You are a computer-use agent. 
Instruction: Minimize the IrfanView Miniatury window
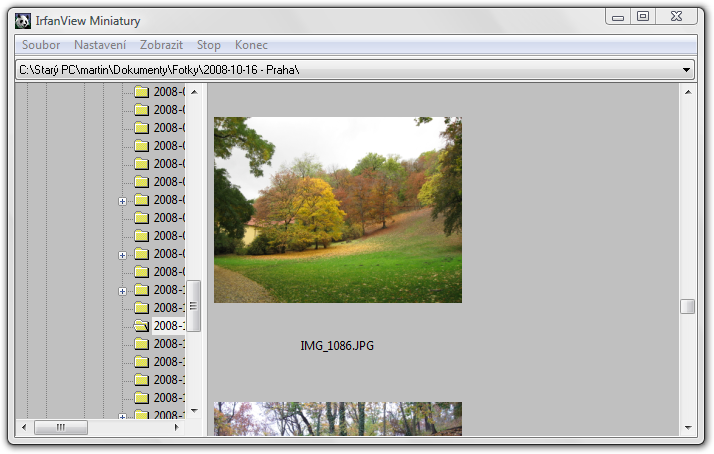point(618,17)
